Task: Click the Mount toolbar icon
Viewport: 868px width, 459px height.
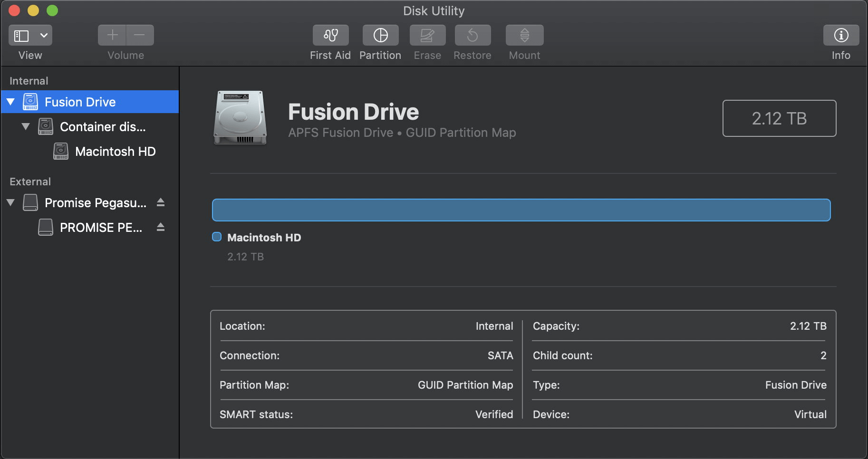Action: pyautogui.click(x=524, y=35)
